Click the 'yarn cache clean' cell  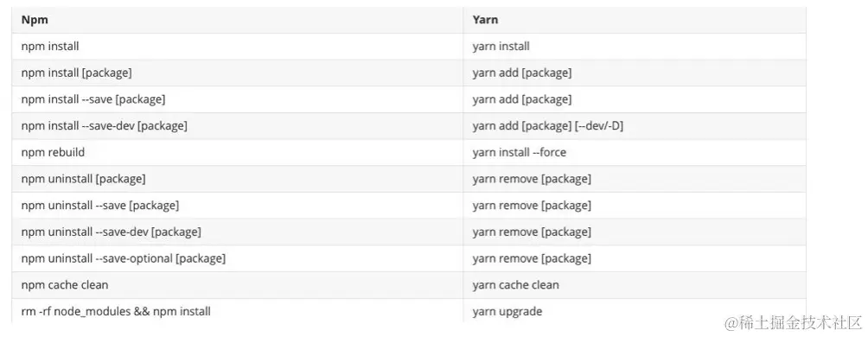635,285
